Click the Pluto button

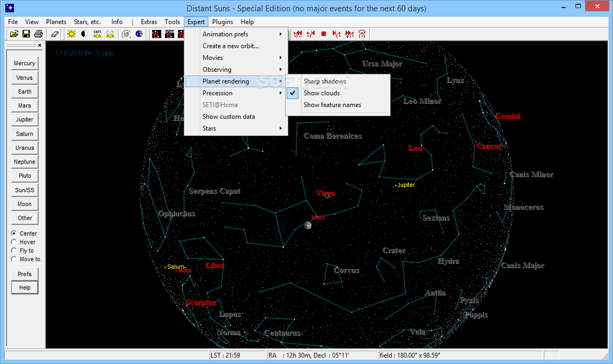pyautogui.click(x=25, y=176)
